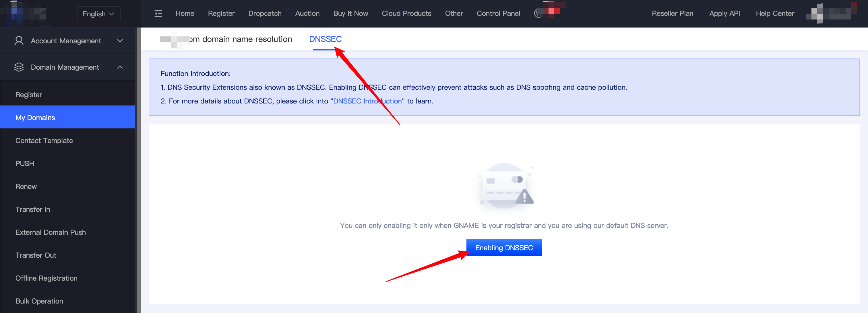Click the Domain Management layers icon
This screenshot has height=313, width=868.
[19, 67]
